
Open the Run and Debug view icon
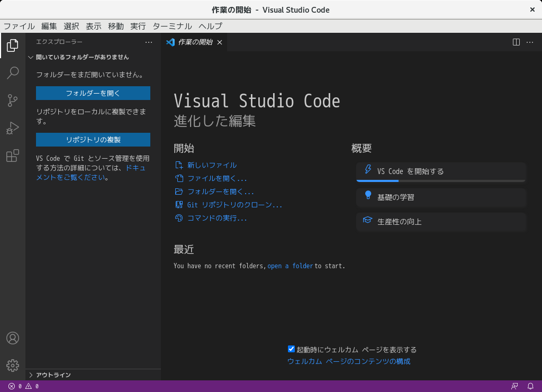point(13,128)
